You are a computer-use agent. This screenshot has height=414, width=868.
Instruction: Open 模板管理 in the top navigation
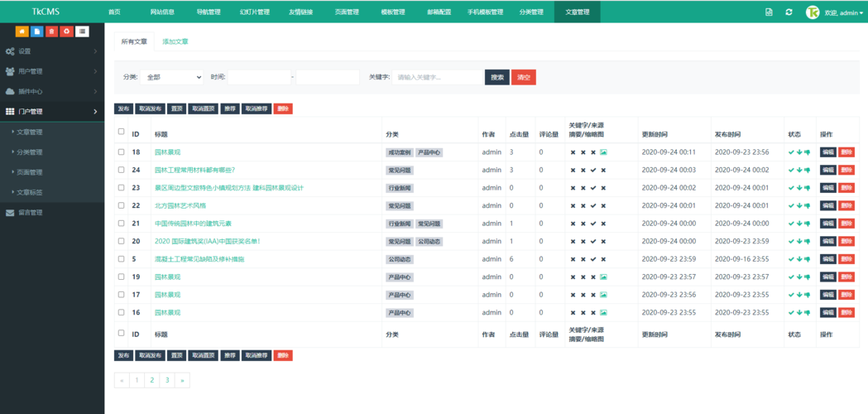(393, 12)
